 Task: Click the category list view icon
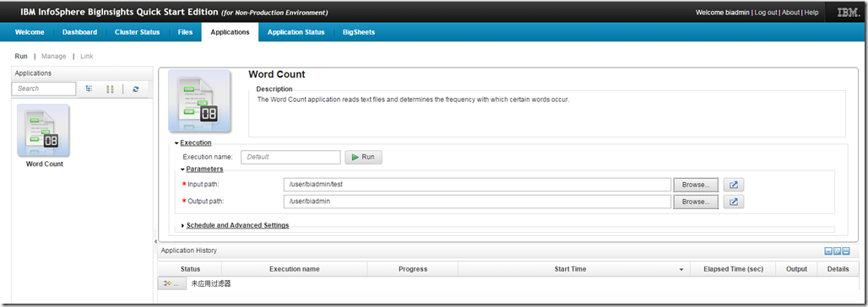point(110,89)
